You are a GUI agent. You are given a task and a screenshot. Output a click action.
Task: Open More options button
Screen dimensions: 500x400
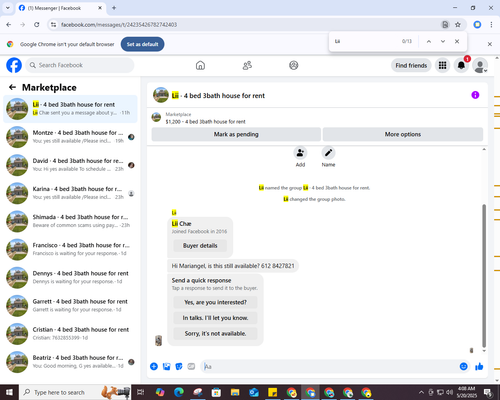pos(403,134)
